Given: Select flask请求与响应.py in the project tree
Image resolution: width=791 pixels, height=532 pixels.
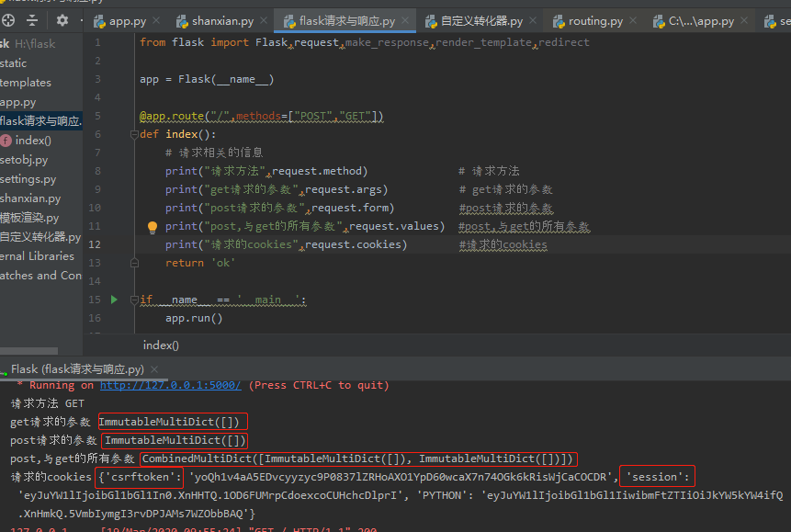Looking at the screenshot, I should pos(40,121).
